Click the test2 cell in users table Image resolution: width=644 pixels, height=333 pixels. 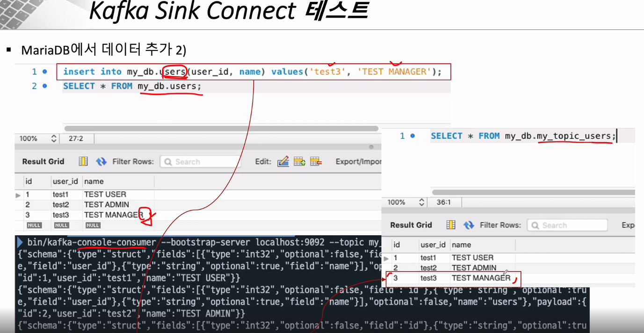[61, 204]
